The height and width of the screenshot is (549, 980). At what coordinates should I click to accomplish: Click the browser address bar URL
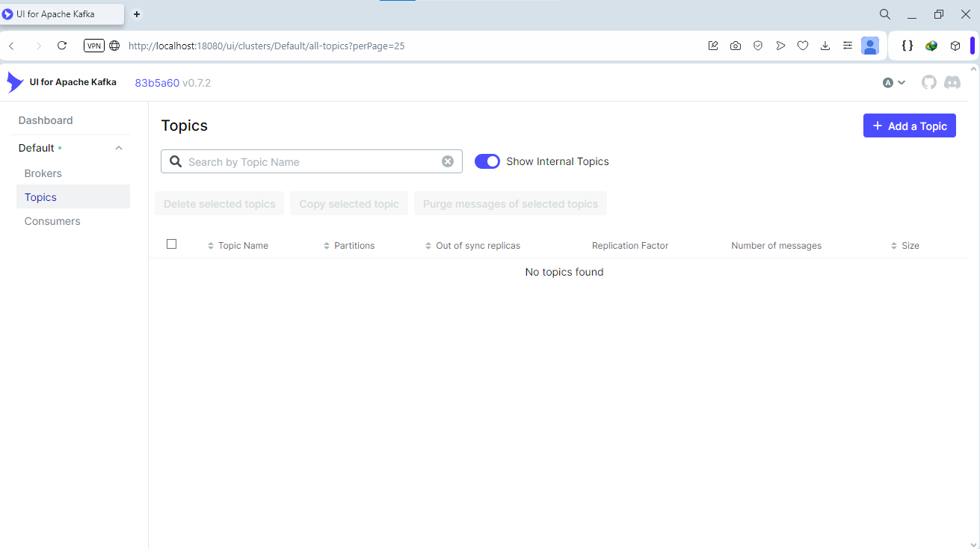tap(267, 46)
